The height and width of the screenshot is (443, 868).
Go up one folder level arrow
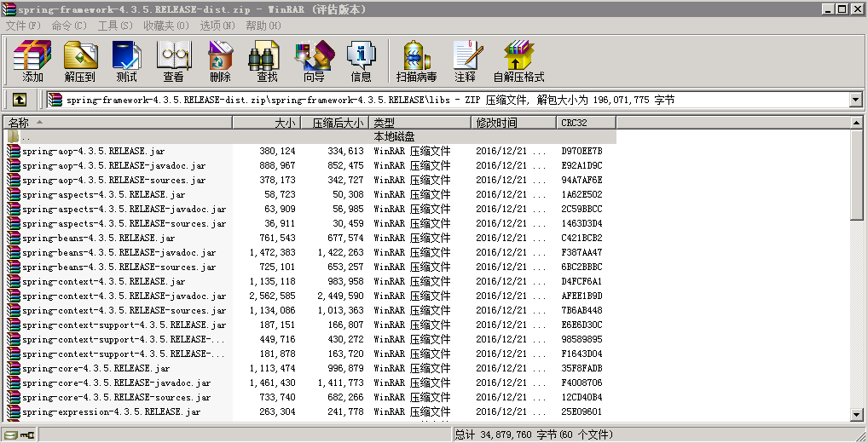pyautogui.click(x=20, y=100)
